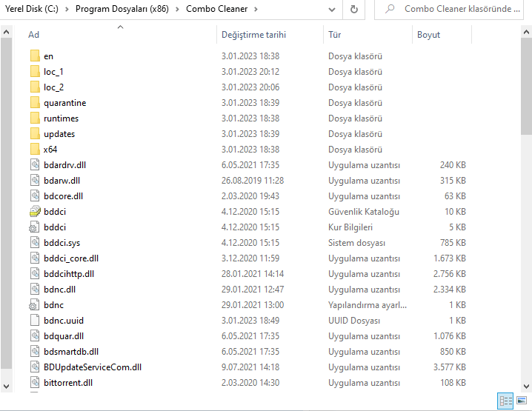Switch to large icons view layout
Image resolution: width=532 pixels, height=411 pixels.
click(522, 401)
